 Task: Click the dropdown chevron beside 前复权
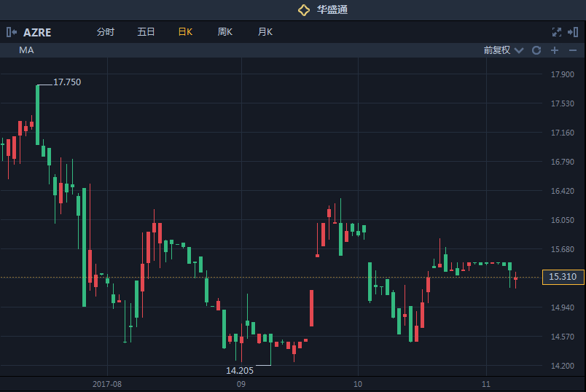click(519, 50)
